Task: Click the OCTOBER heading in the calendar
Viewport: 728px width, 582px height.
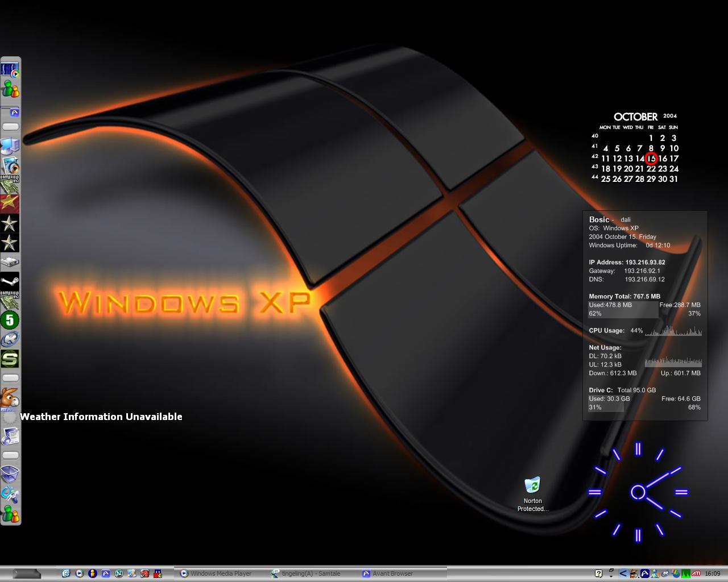Action: point(635,117)
